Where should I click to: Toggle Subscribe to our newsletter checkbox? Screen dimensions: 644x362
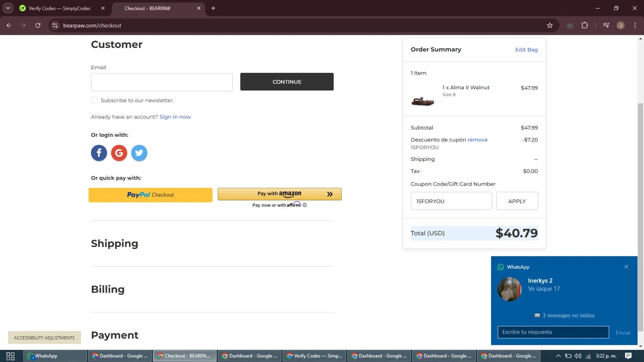pos(94,100)
